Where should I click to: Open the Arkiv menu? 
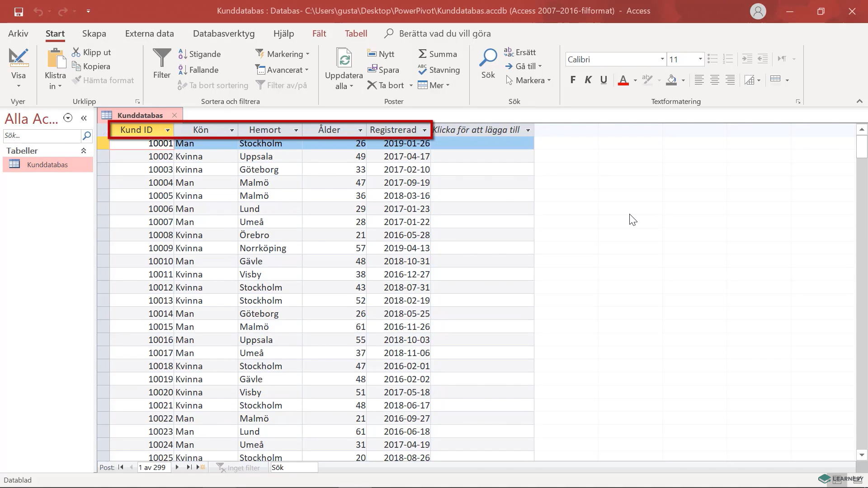(x=18, y=33)
